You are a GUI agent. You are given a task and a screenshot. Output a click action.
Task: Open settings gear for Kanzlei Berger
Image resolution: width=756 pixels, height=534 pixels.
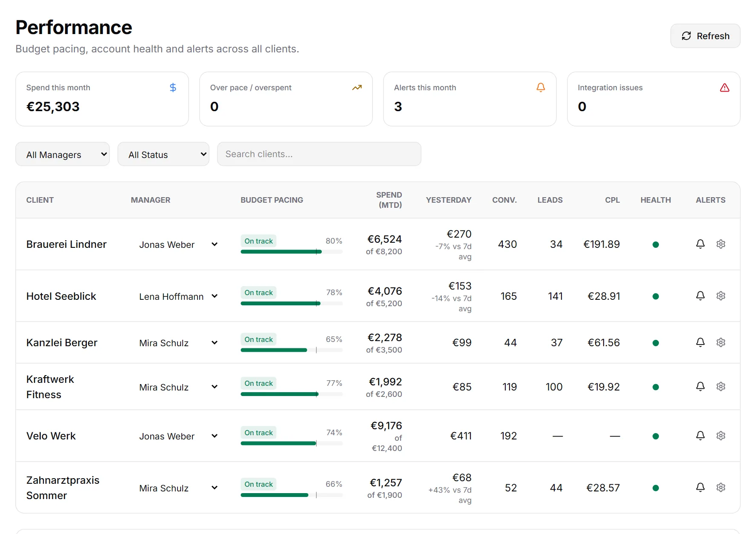tap(721, 342)
